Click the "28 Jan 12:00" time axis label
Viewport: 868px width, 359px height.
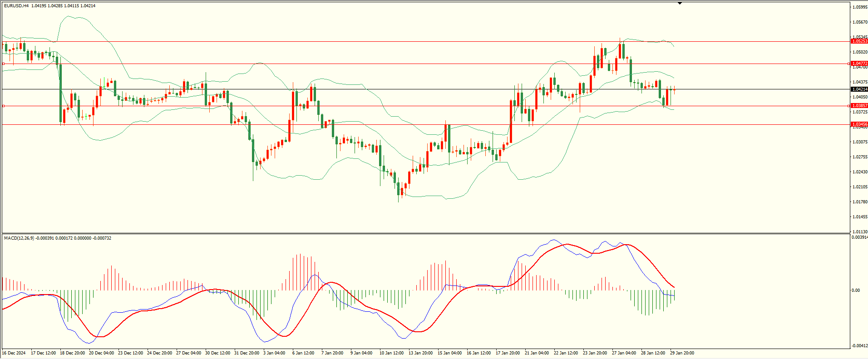coord(653,353)
